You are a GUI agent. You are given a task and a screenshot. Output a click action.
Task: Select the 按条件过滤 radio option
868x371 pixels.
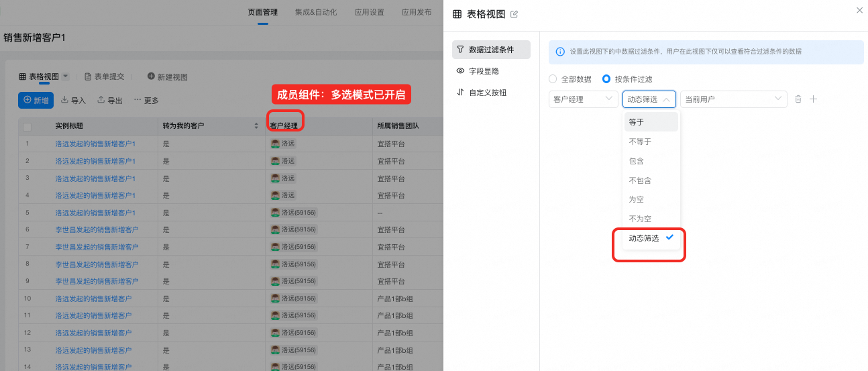pyautogui.click(x=606, y=78)
